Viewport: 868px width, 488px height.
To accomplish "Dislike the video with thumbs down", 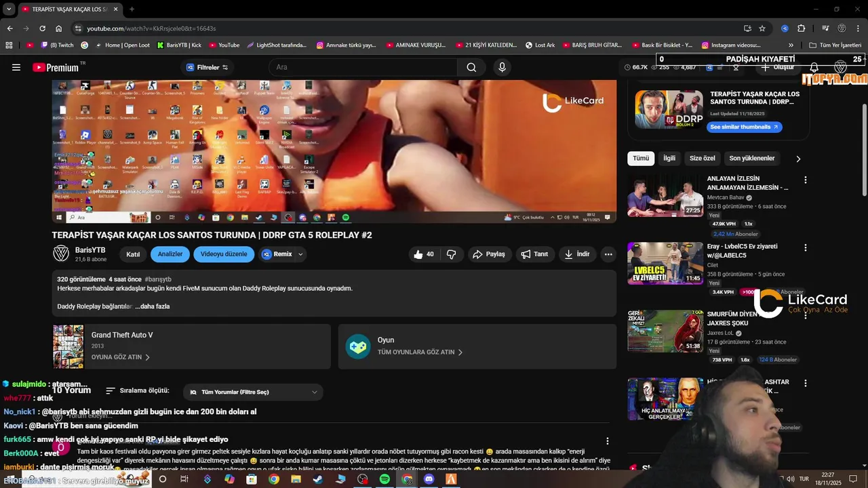I will pyautogui.click(x=451, y=254).
